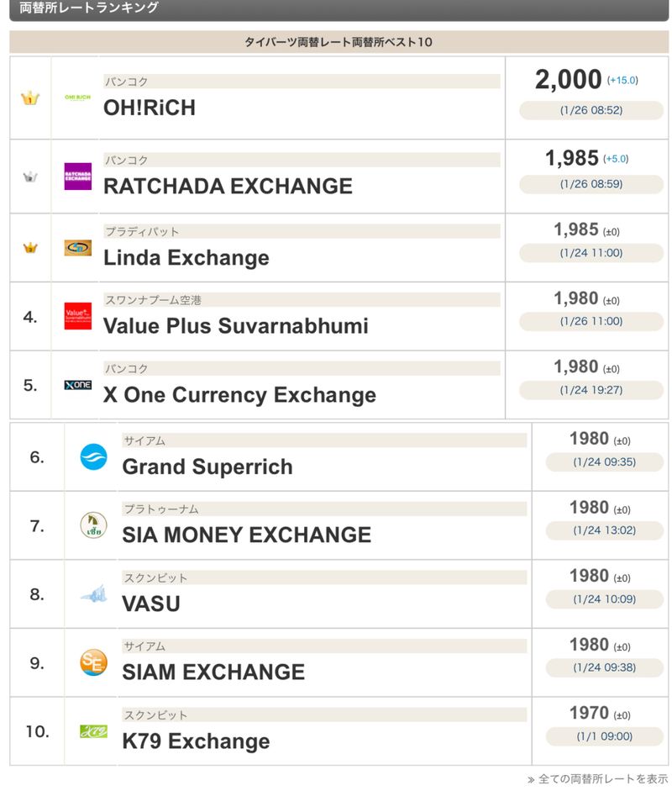The width and height of the screenshot is (672, 791).
Task: Click the gold crown for first place
Action: tap(30, 98)
